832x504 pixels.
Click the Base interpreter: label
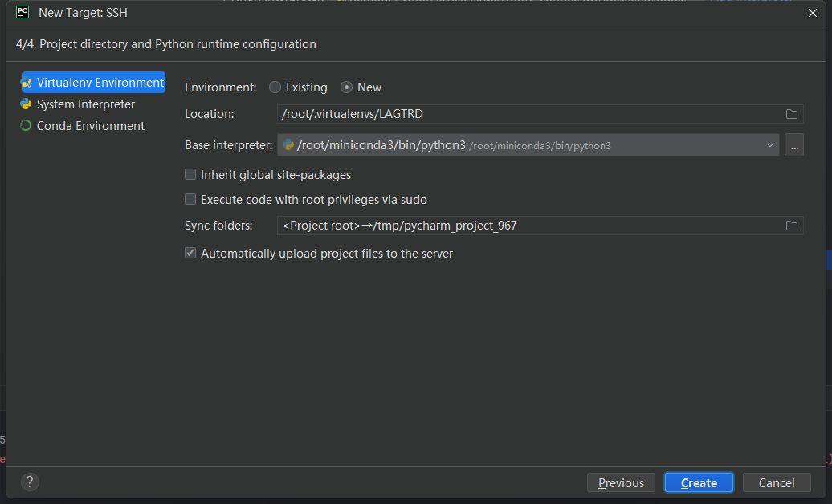click(229, 144)
